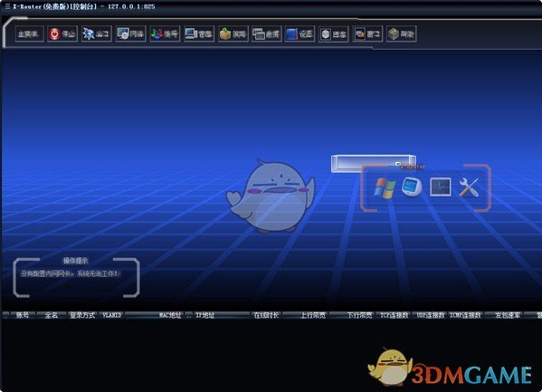Click the Windows flag icon in the panel
542x392 pixels.
click(x=385, y=188)
